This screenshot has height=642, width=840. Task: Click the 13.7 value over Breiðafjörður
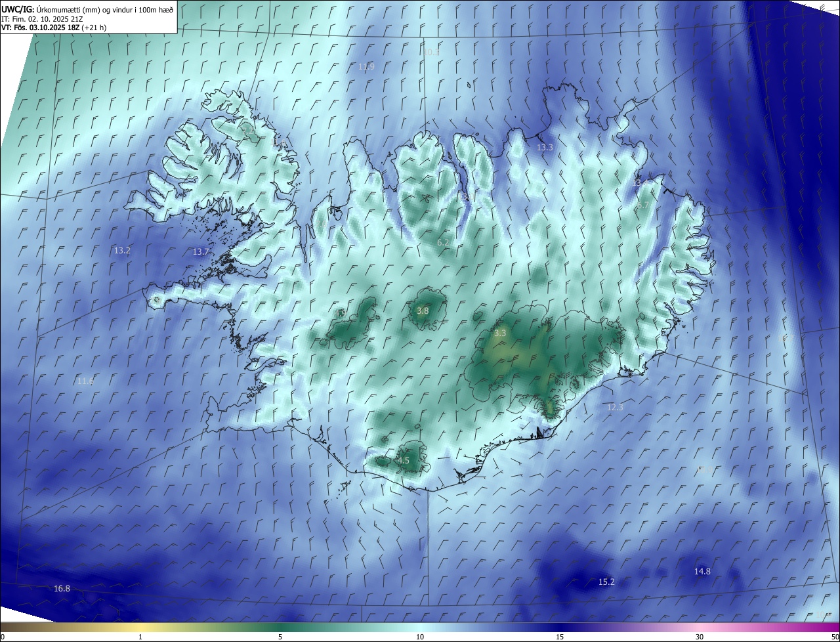pyautogui.click(x=200, y=252)
